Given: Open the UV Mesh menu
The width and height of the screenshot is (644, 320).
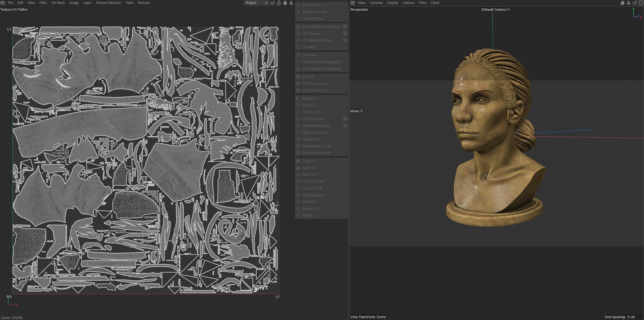Looking at the screenshot, I should click(x=58, y=3).
